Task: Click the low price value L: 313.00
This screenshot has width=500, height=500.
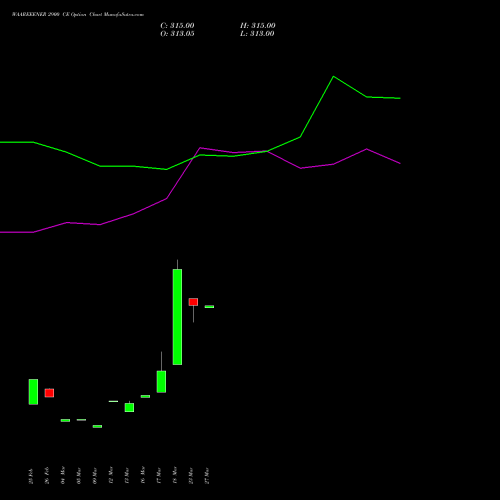Action: (257, 34)
